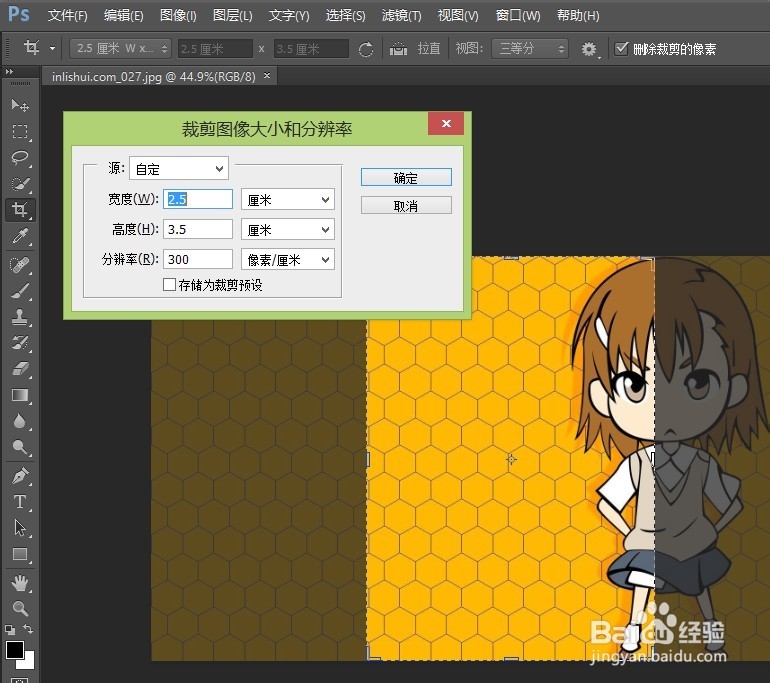Reset default foreground and background colors
The image size is (770, 683).
coord(10,629)
